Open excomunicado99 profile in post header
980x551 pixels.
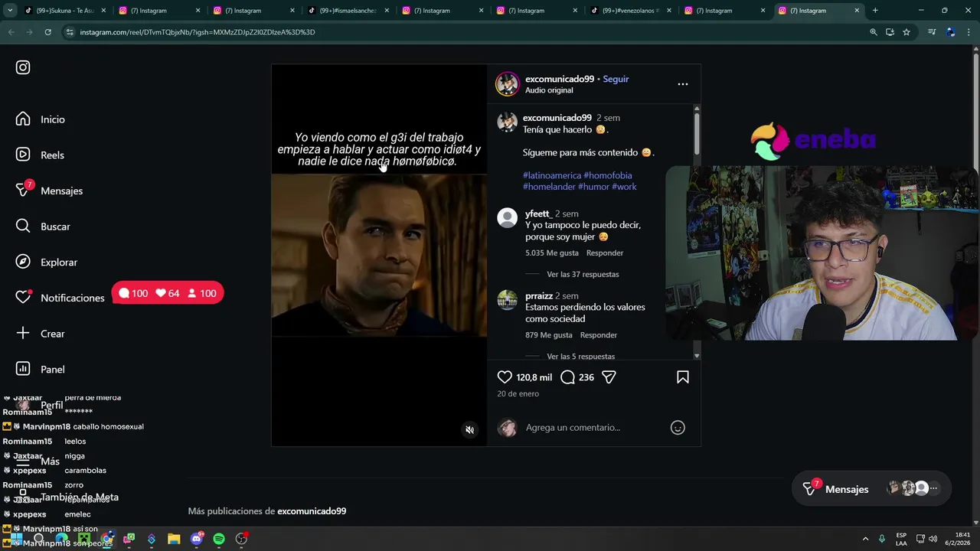coord(560,79)
